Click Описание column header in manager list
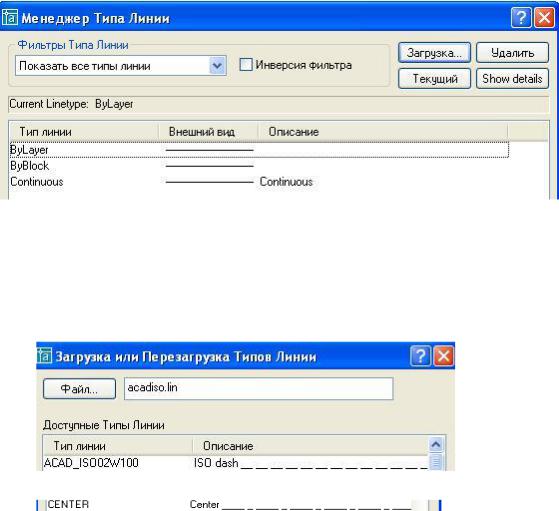This screenshot has height=511, width=559. click(383, 132)
